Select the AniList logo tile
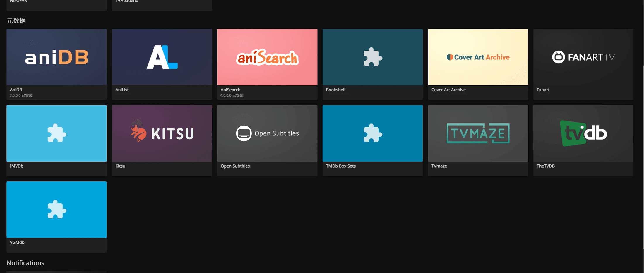Screen dimensions: 644x273 pyautogui.click(x=162, y=57)
